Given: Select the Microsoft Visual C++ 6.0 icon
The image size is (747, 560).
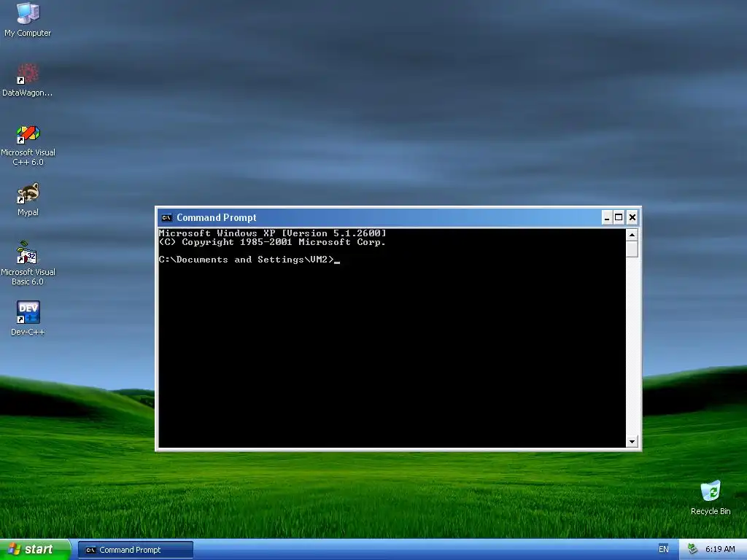Looking at the screenshot, I should click(28, 145).
